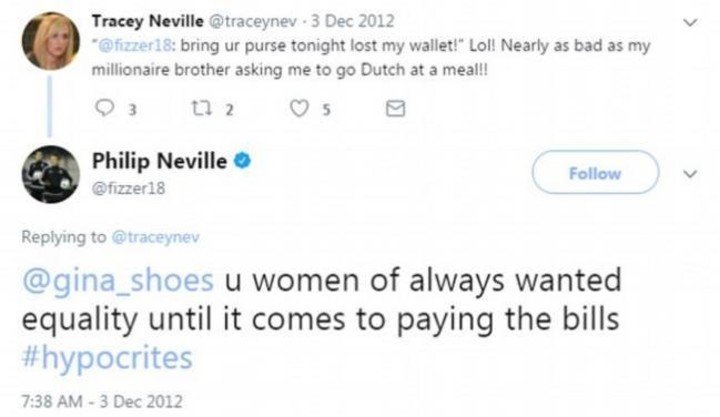Open Philip Neville's avatar image
Image resolution: width=720 pixels, height=417 pixels.
(50, 172)
